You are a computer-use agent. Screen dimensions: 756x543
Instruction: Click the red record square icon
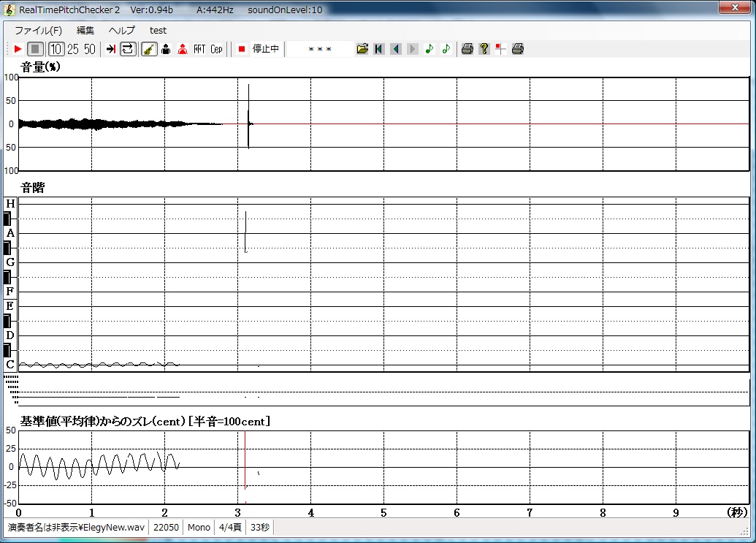tap(242, 49)
